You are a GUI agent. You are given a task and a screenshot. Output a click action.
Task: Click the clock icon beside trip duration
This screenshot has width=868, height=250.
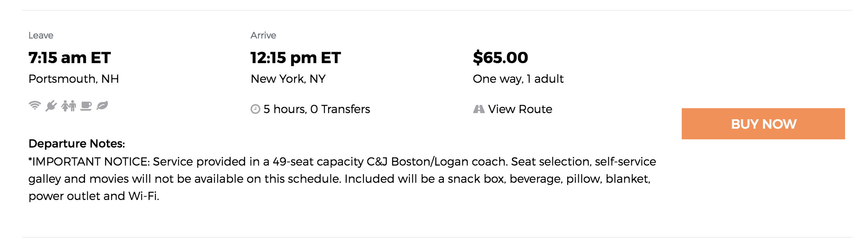coord(256,109)
